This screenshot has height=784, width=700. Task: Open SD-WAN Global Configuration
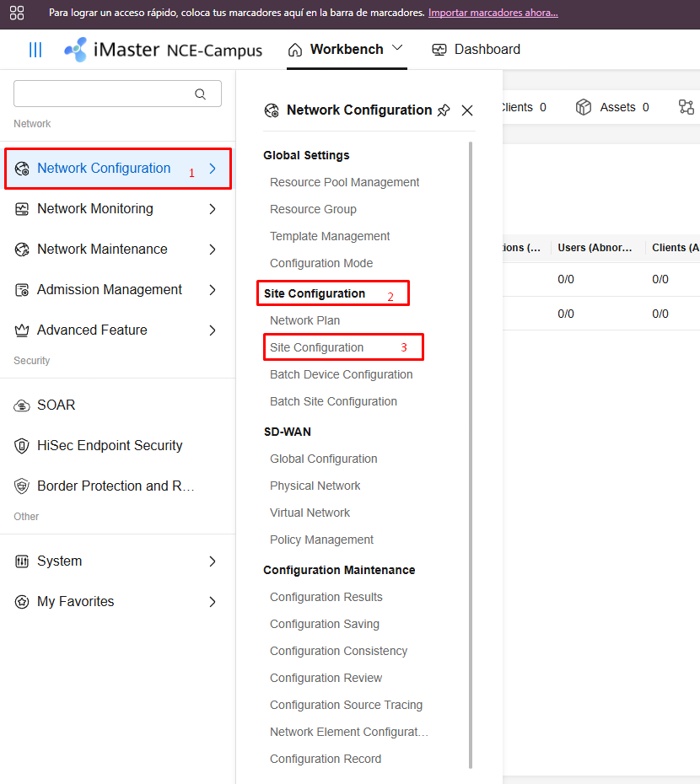323,459
